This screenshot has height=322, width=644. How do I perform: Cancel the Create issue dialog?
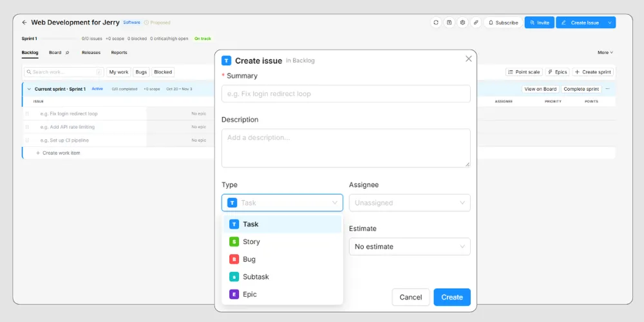(x=411, y=297)
